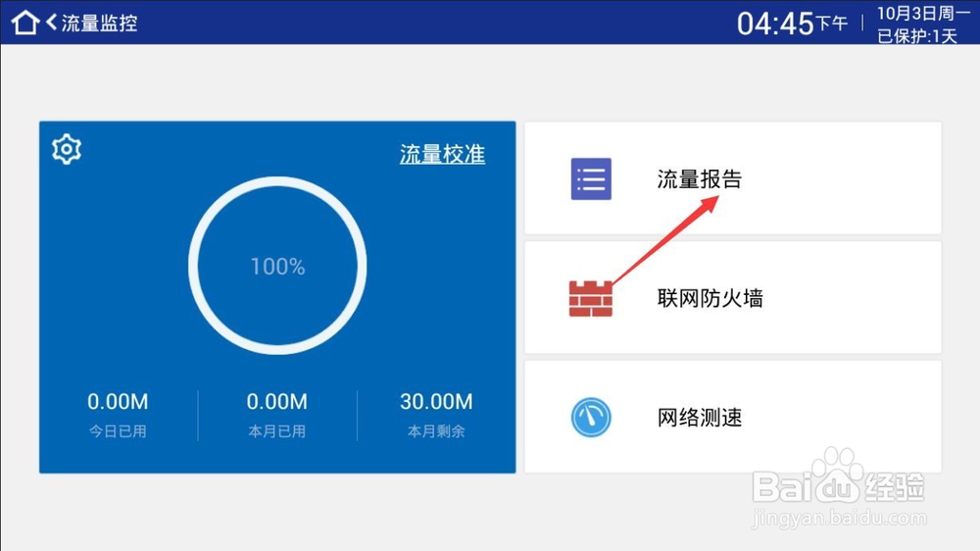
Task: Tap the 30.00M remaining value
Action: pos(436,402)
